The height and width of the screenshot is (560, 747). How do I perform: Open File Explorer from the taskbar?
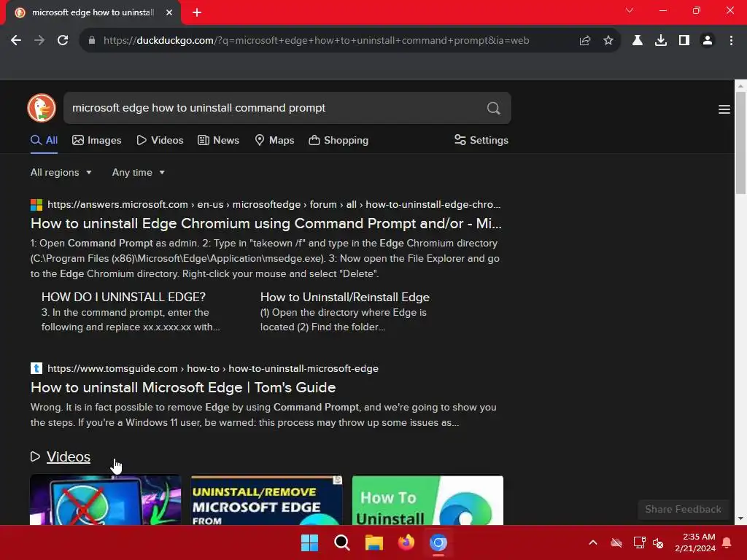[x=374, y=542]
